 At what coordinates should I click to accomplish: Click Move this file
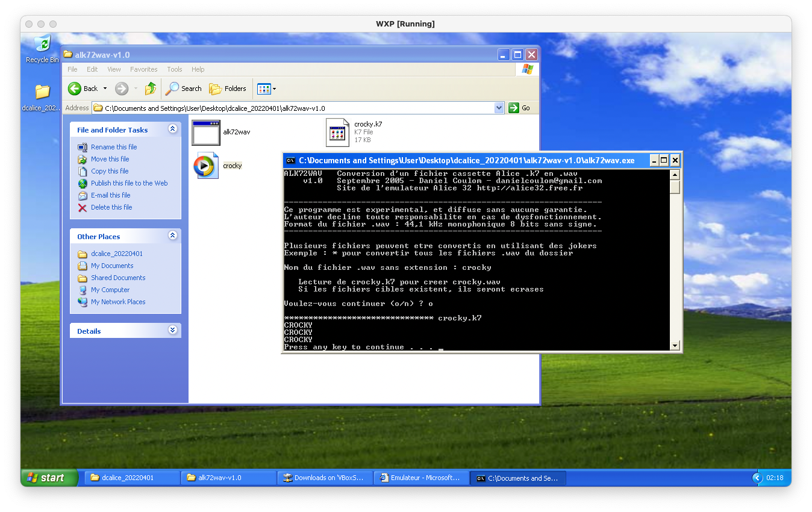(x=110, y=159)
